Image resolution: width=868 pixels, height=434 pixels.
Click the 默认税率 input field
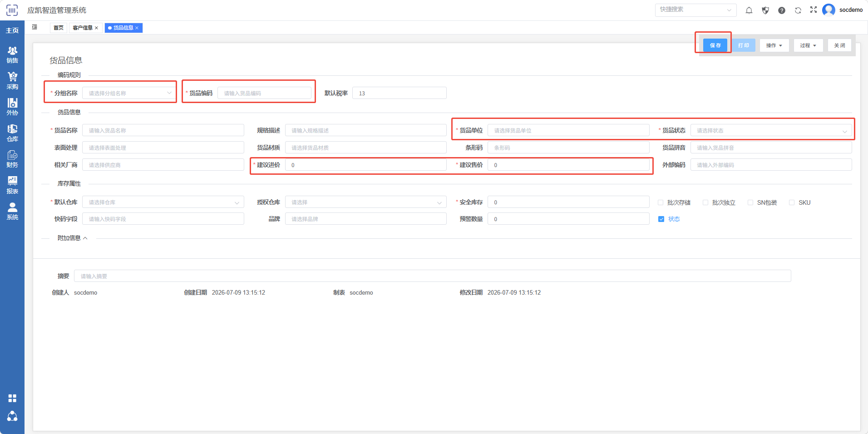point(399,93)
